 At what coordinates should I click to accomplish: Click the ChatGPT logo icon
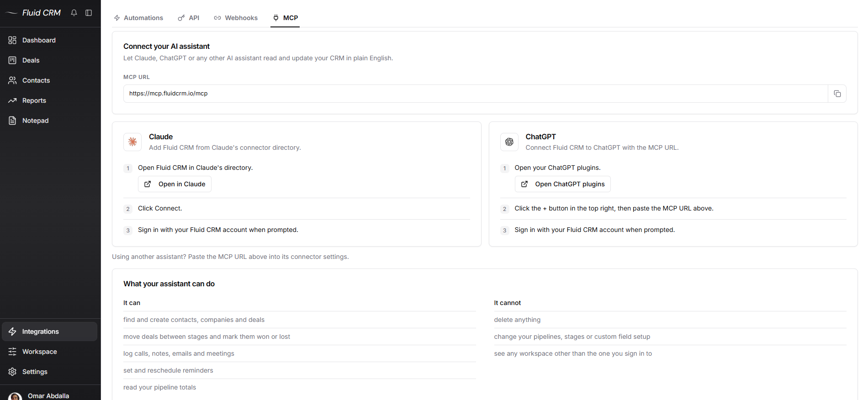pyautogui.click(x=509, y=142)
